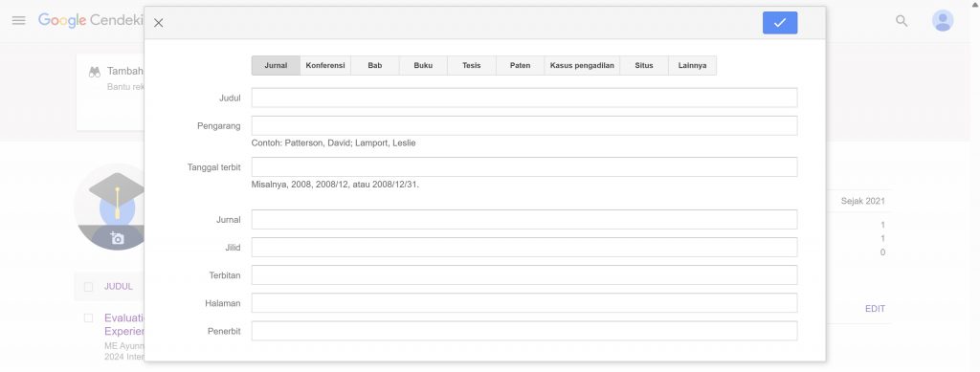The width and height of the screenshot is (980, 372).
Task: Tick the select-all checkbox beside JUDUL
Action: pos(89,287)
